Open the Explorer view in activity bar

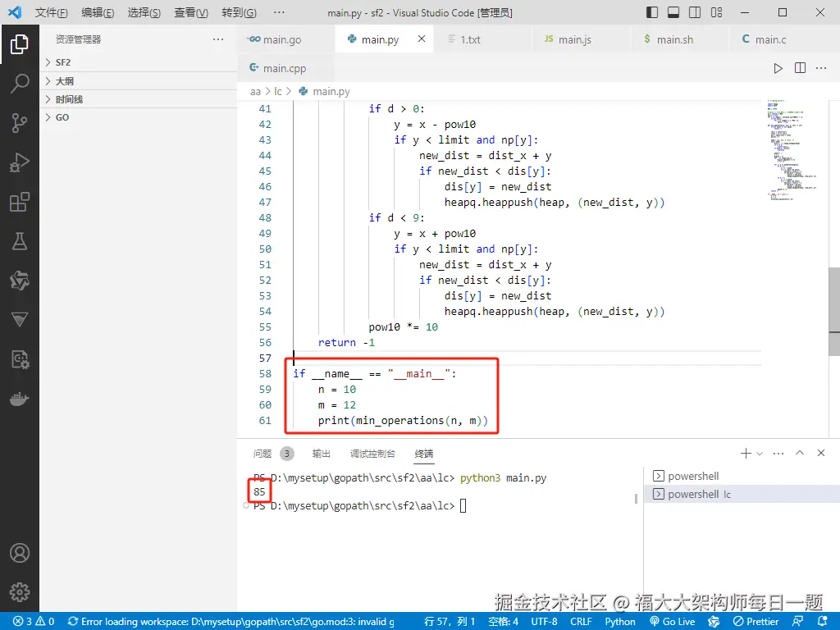(x=20, y=44)
